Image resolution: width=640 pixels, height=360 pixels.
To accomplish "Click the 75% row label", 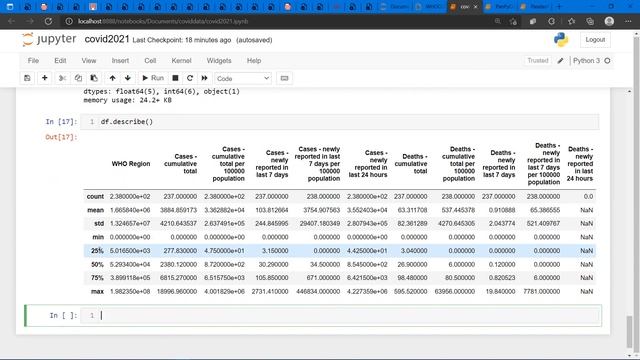I will (97, 278).
